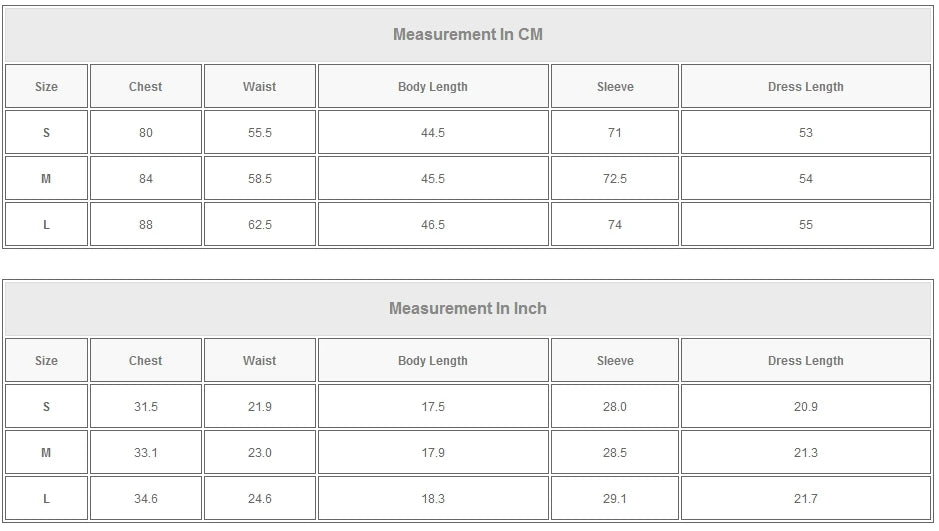This screenshot has height=531, width=939.
Task: Click the chest value 80 cell
Action: click(x=146, y=133)
